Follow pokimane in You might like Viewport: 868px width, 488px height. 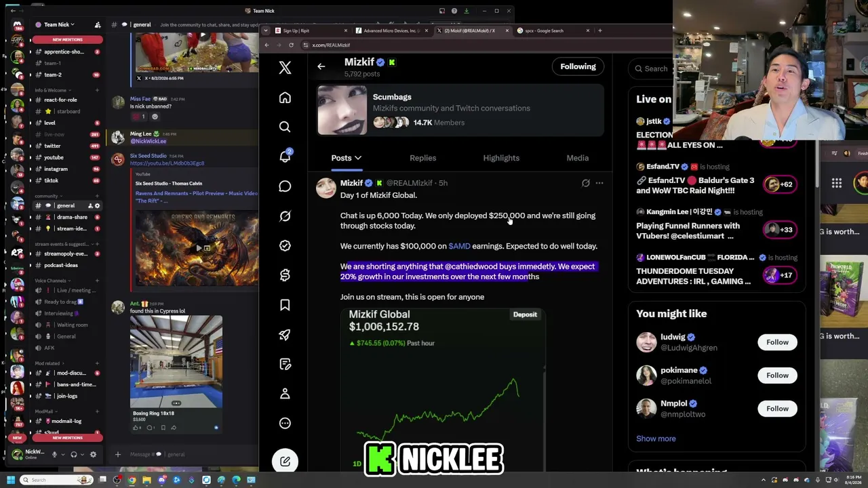tap(777, 375)
